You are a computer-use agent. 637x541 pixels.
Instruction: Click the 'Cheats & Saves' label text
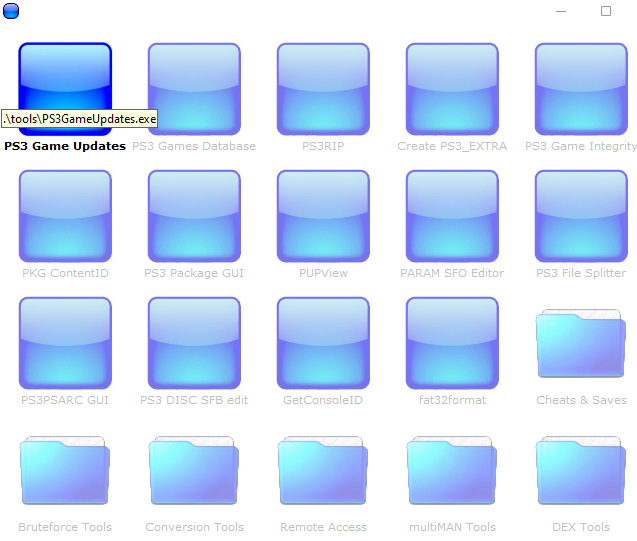click(581, 400)
